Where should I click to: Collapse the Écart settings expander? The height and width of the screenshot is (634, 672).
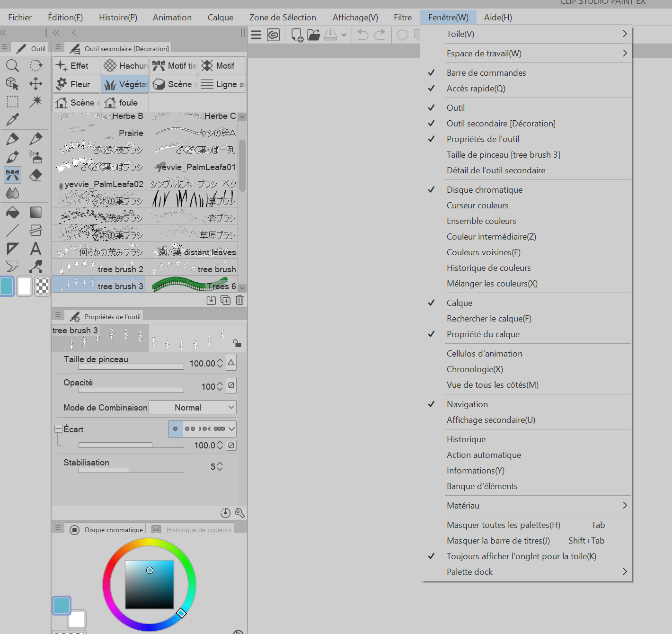[59, 429]
